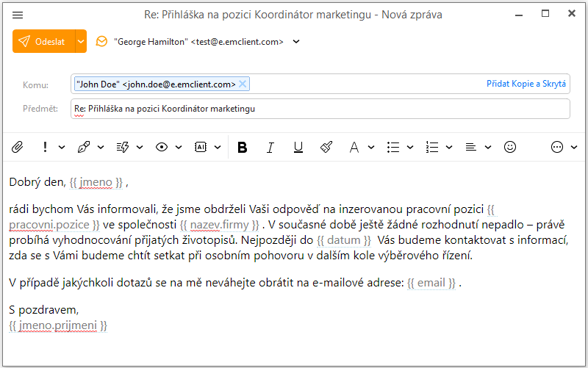Click Přidat Kopie a Skrytá link
588x368 pixels.
pyautogui.click(x=526, y=84)
